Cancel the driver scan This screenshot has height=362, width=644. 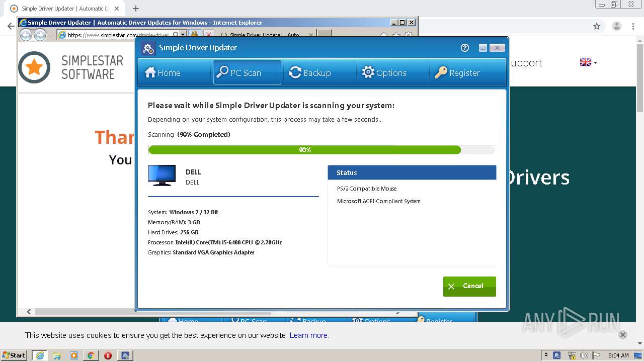tap(469, 286)
